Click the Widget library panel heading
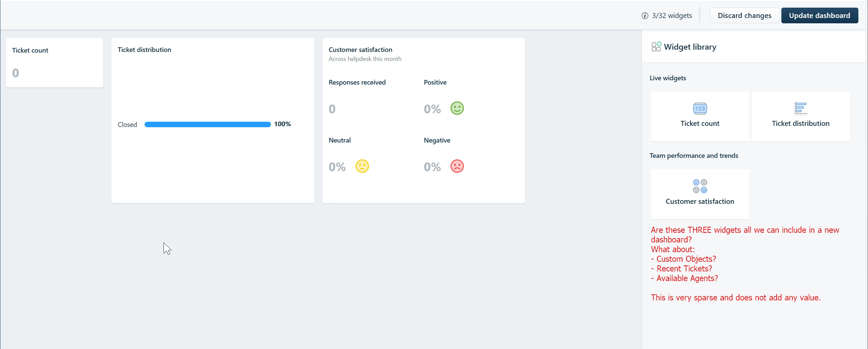The width and height of the screenshot is (868, 349). 690,47
